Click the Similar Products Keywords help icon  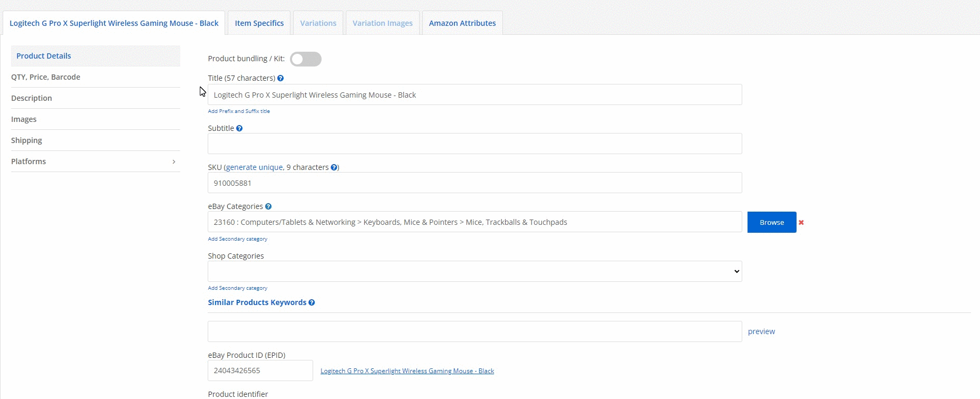coord(312,302)
